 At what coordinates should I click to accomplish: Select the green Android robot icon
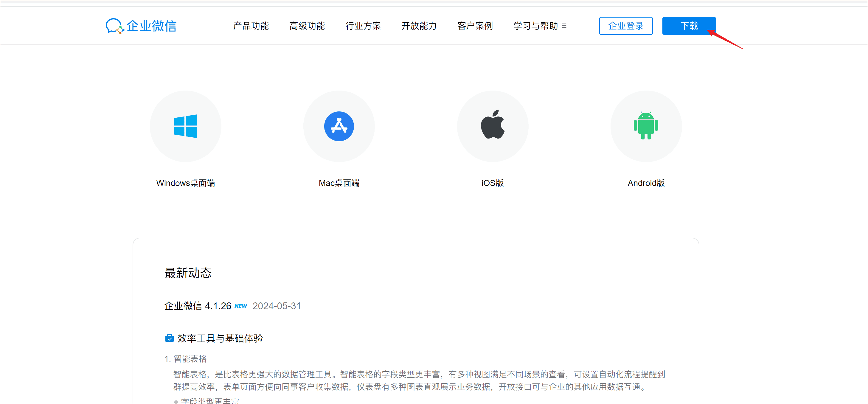coord(646,126)
